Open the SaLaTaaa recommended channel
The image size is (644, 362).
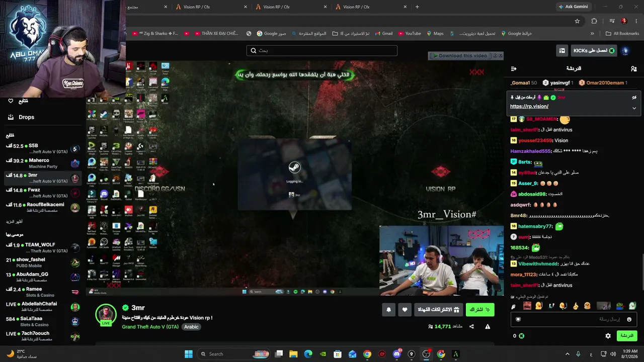(x=42, y=322)
